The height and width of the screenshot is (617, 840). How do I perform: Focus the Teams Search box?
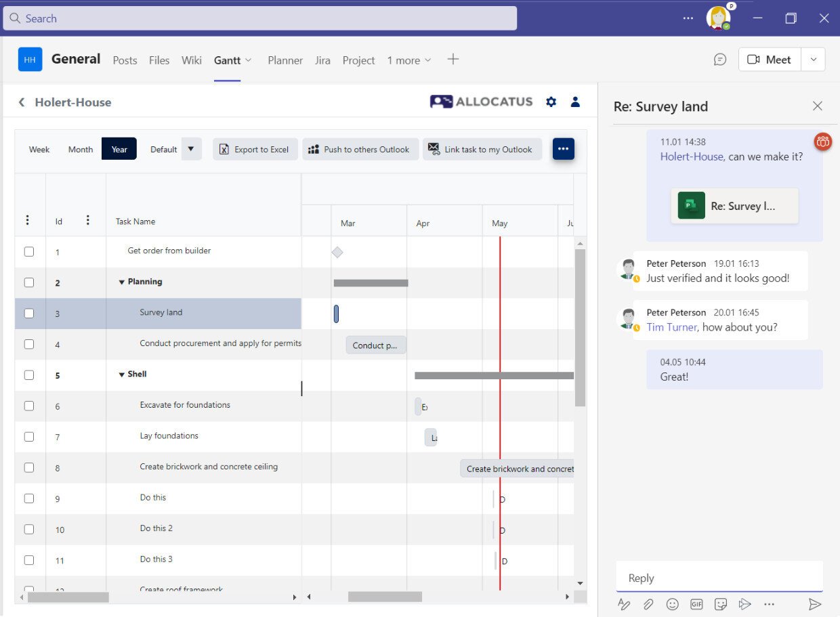click(260, 18)
